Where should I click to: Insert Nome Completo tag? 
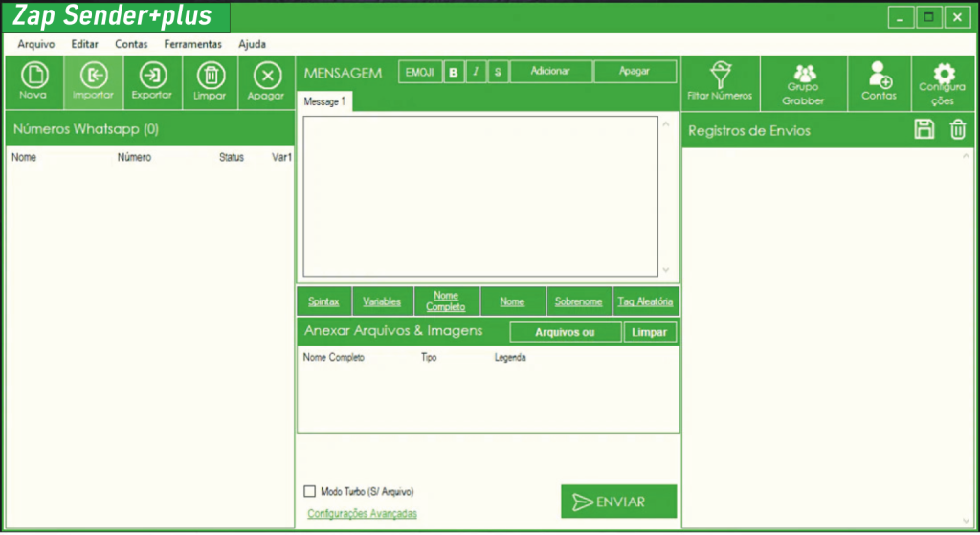click(446, 301)
